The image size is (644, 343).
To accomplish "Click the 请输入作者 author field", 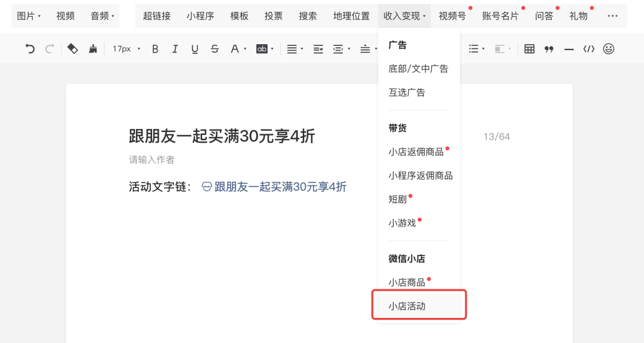I will click(152, 160).
